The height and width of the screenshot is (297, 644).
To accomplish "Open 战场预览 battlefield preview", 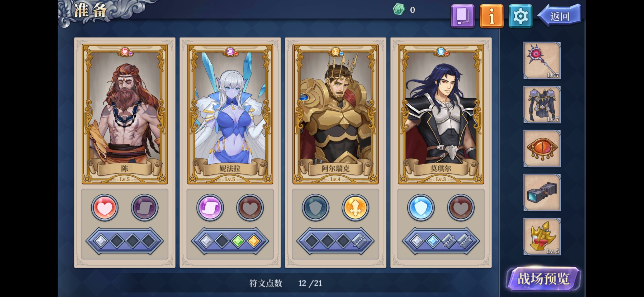I will pyautogui.click(x=544, y=279).
